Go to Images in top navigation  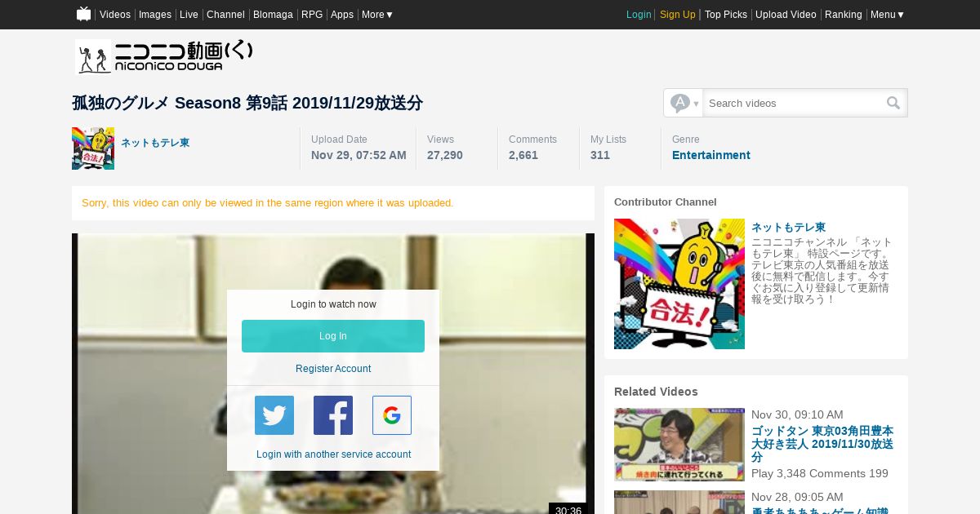[155, 15]
